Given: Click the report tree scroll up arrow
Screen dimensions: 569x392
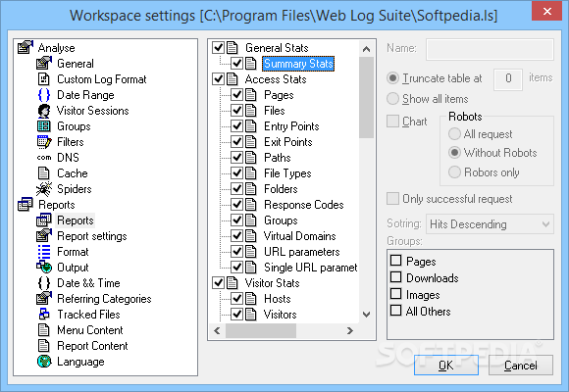Looking at the screenshot, I should tap(367, 49).
